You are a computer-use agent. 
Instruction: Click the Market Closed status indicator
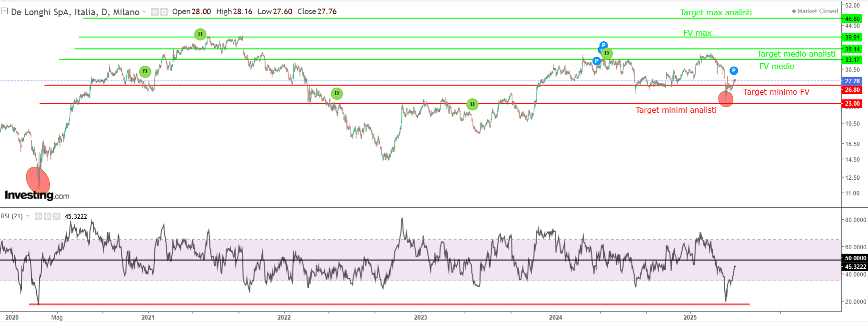click(815, 11)
